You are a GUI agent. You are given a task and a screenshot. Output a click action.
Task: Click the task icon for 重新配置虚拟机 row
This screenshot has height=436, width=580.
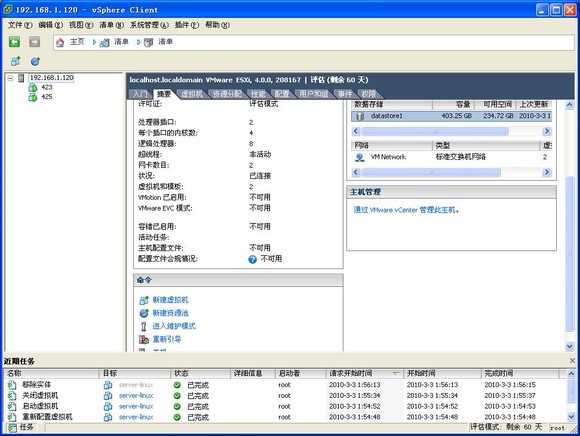pos(12,417)
